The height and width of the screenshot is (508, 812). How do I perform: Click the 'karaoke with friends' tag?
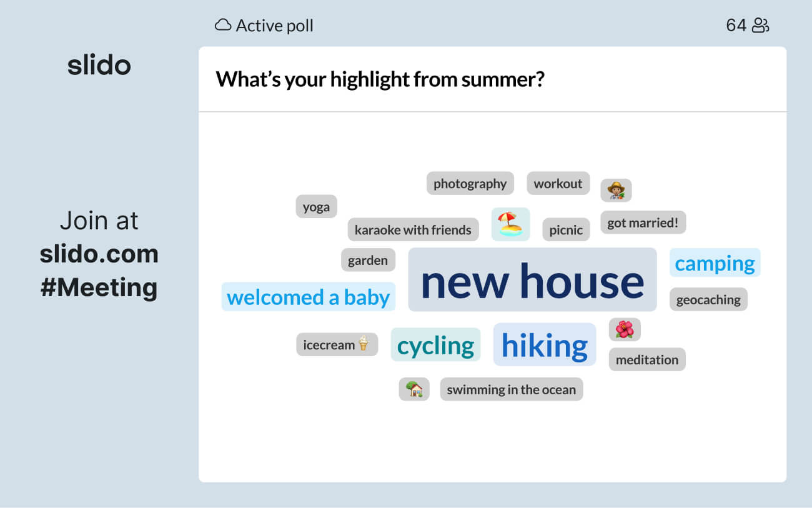413,230
